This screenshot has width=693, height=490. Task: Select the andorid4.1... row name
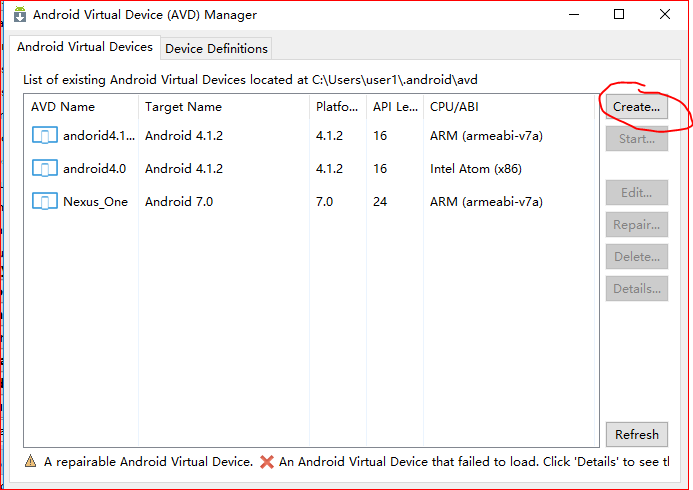coord(99,136)
